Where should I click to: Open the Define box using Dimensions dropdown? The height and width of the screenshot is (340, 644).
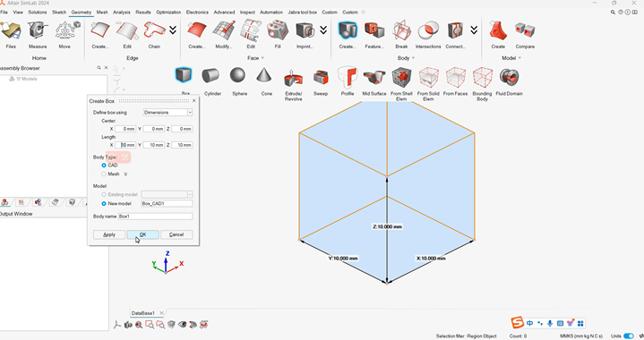point(168,113)
